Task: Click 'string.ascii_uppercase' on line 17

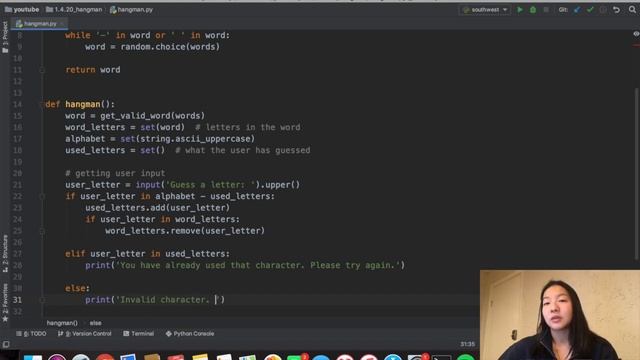Action: [196, 139]
